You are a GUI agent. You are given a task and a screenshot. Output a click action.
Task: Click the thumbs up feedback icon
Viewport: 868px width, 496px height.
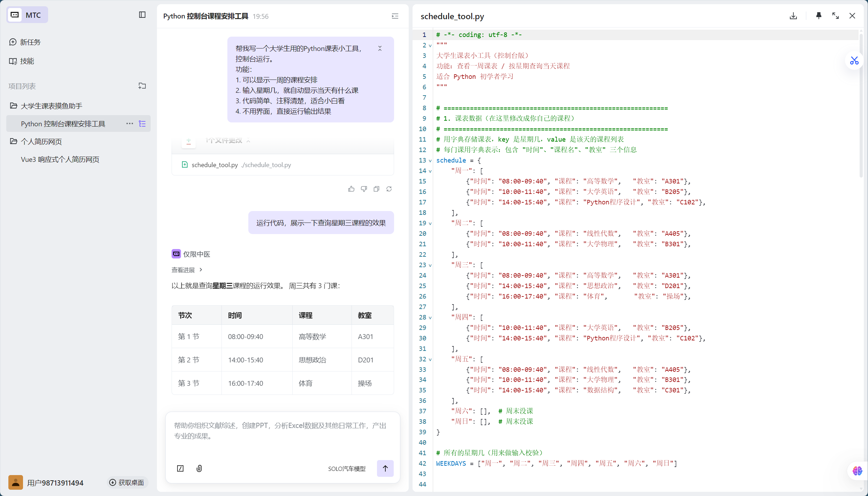(351, 189)
